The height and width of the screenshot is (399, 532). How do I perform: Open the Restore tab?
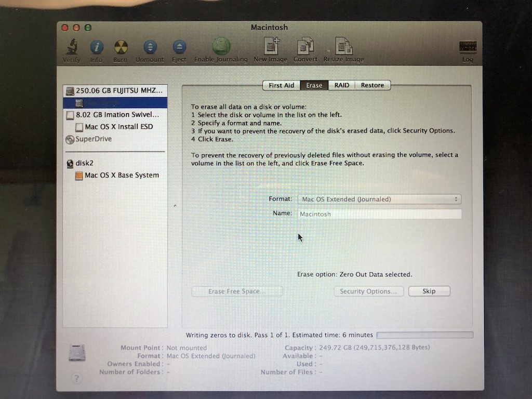[373, 85]
